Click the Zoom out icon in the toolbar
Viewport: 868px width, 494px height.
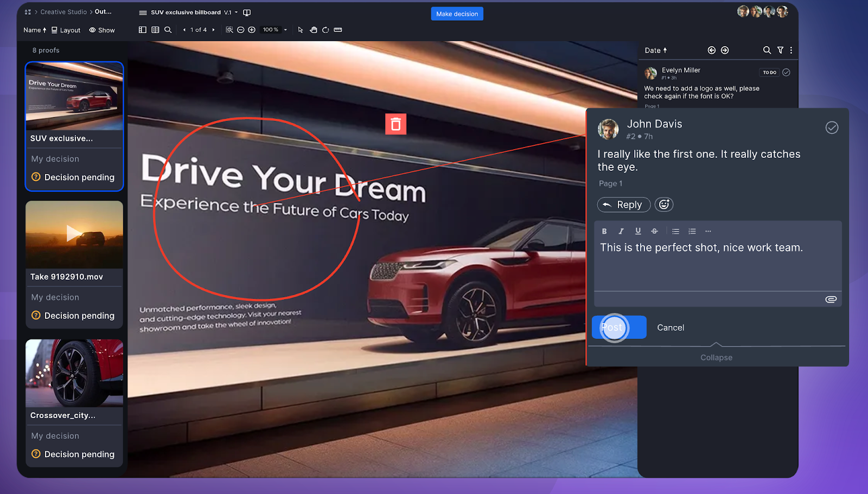(241, 30)
